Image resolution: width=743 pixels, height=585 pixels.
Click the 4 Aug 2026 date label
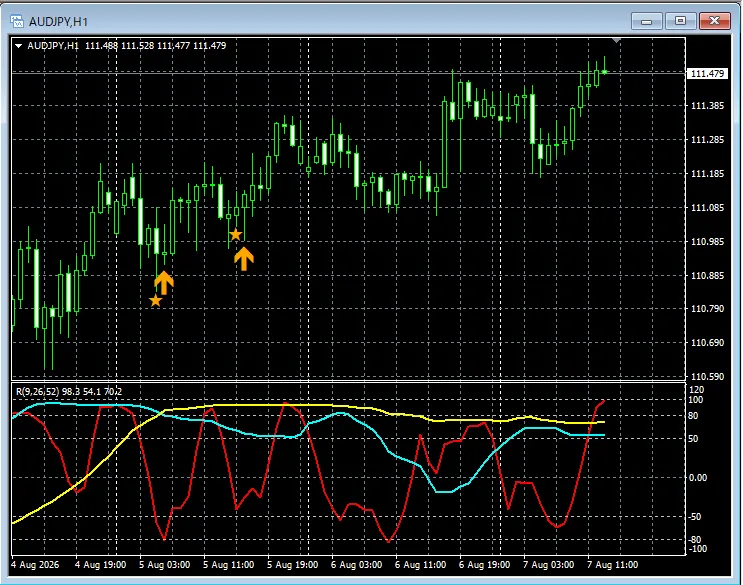point(35,565)
